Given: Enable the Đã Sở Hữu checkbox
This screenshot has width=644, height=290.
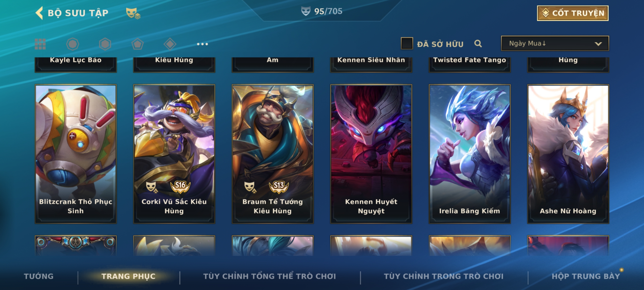Looking at the screenshot, I should pos(407,44).
